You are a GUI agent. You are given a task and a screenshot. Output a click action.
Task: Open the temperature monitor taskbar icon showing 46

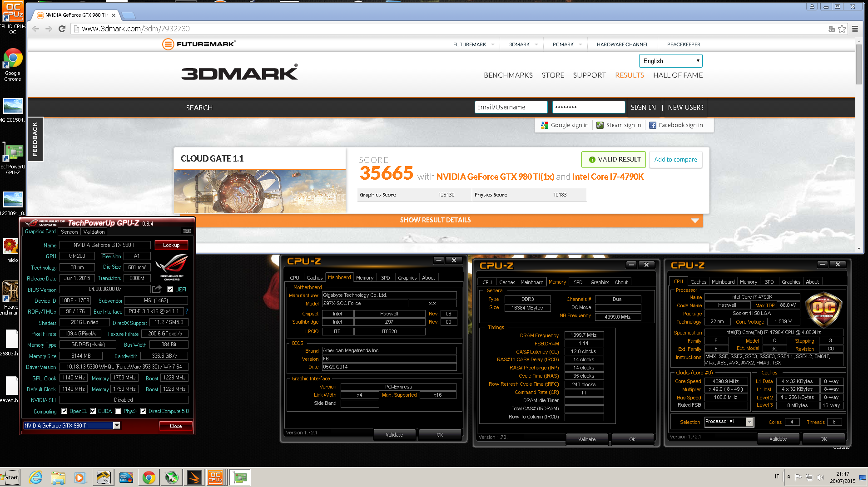(104, 477)
